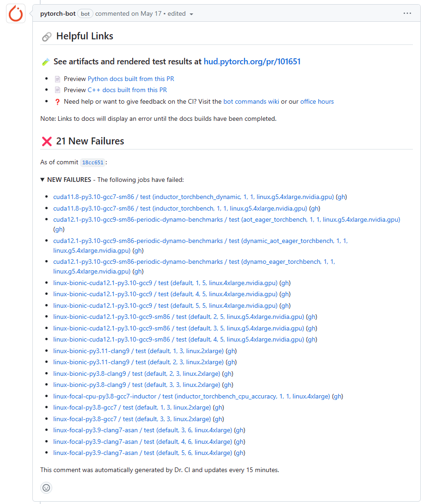Open the office hours link
This screenshot has width=430, height=504.
(317, 101)
